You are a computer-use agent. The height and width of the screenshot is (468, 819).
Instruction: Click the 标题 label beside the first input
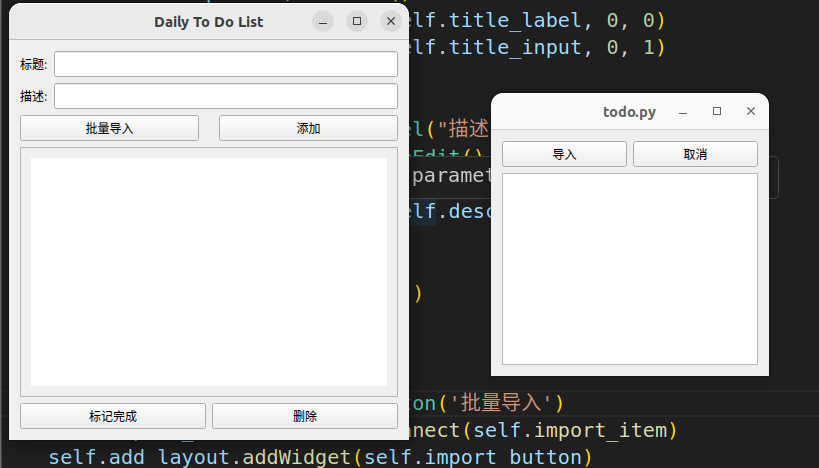[33, 64]
